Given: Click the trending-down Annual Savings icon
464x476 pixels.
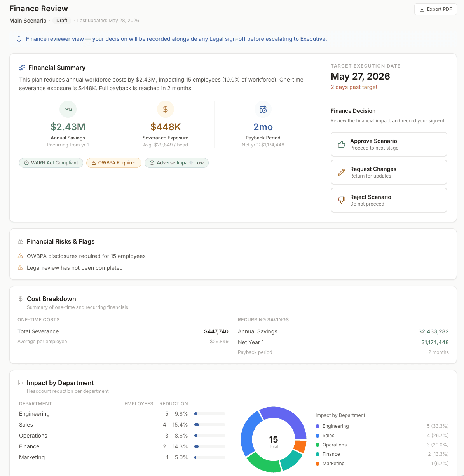Looking at the screenshot, I should point(68,109).
